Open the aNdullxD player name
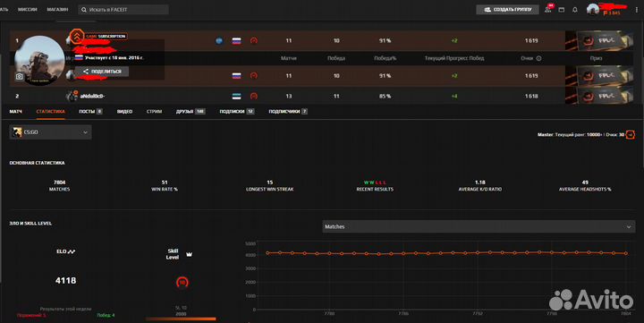 tap(92, 96)
